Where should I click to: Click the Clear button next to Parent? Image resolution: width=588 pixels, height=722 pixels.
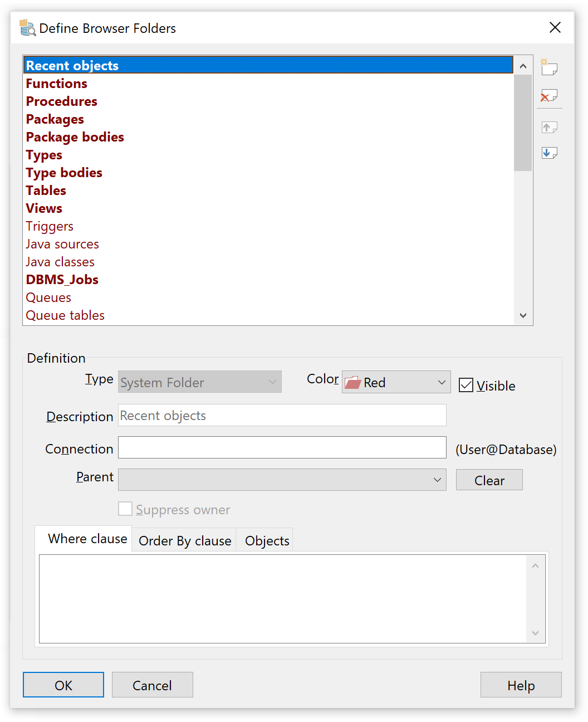click(489, 480)
